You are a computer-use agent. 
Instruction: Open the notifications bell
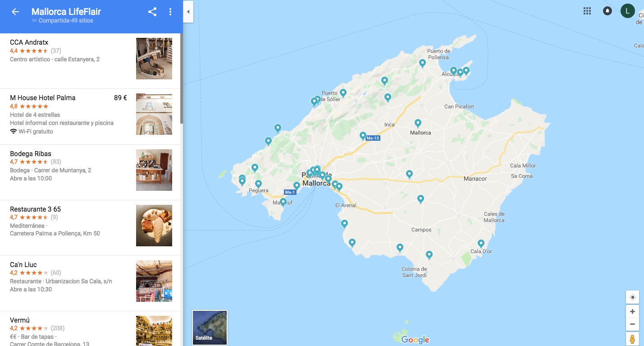click(x=607, y=11)
